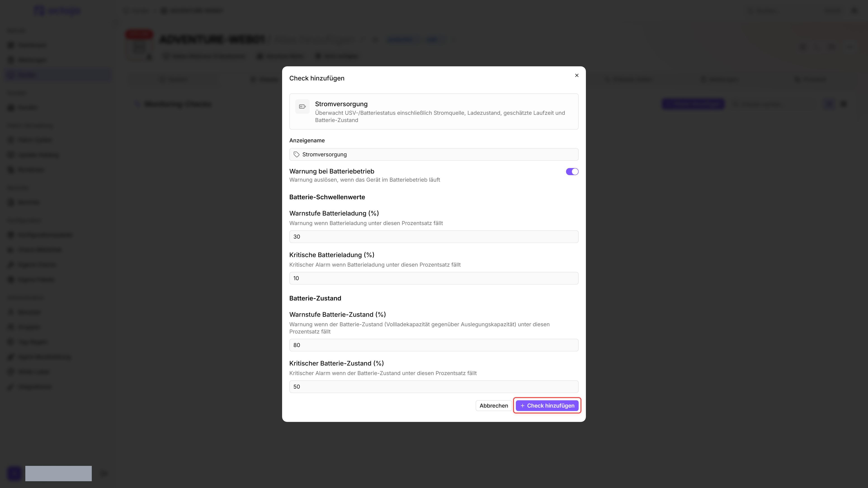
Task: Click the Kritische Batterieladung (%) label
Action: (332, 255)
